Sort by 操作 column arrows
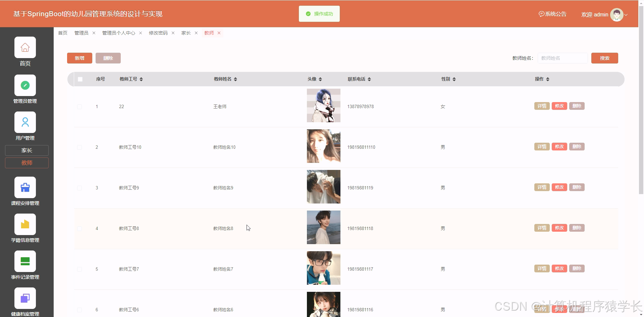Screen dimensions: 644x317 tap(548, 79)
